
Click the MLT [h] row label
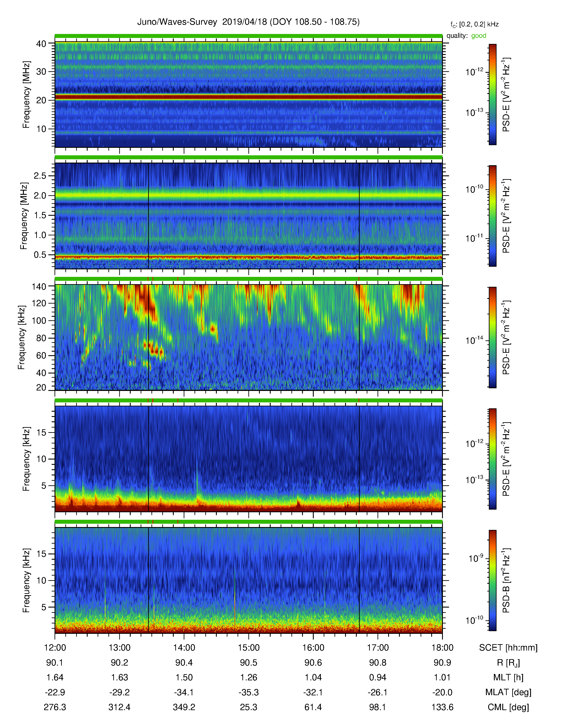(x=508, y=677)
